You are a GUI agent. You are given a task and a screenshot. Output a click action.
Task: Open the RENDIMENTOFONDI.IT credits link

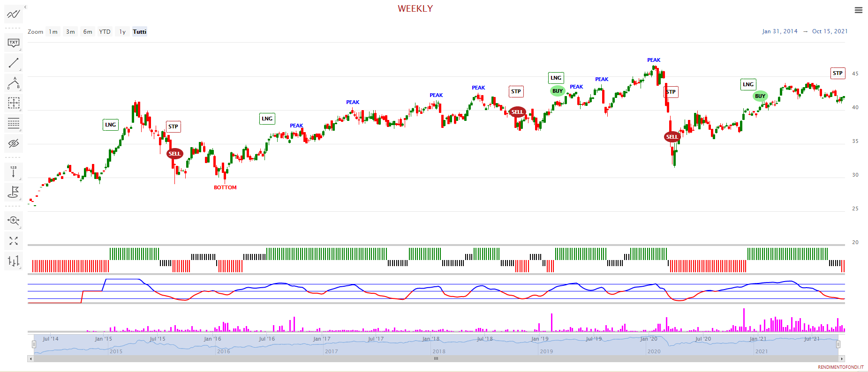click(840, 367)
